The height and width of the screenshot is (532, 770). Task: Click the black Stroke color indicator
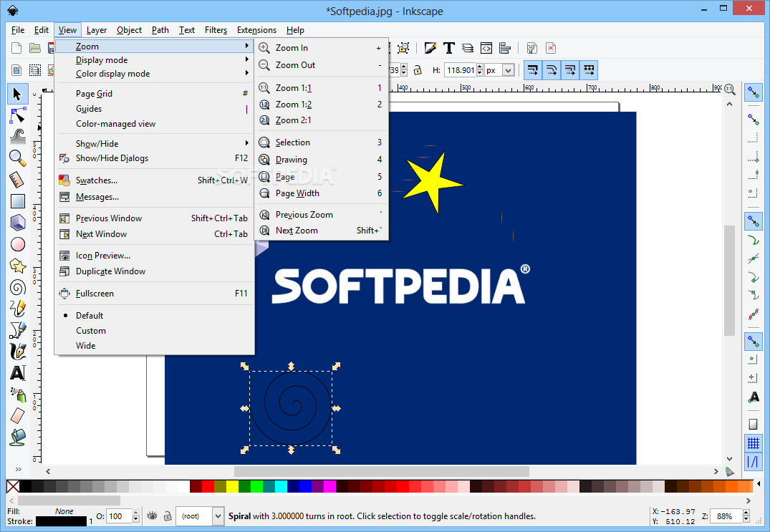tap(61, 521)
